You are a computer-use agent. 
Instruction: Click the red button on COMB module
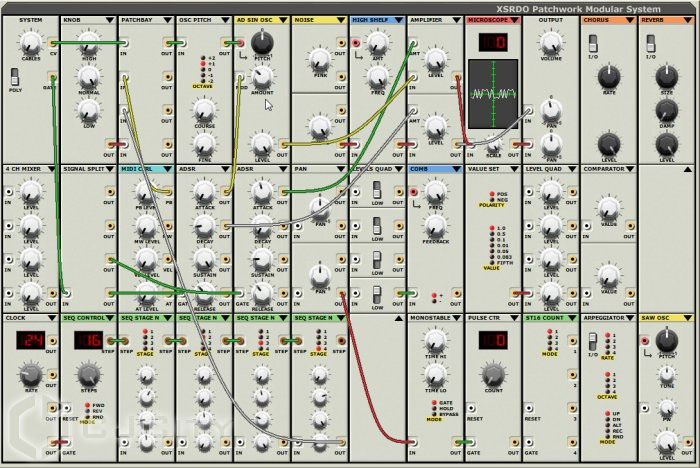[x=414, y=192]
